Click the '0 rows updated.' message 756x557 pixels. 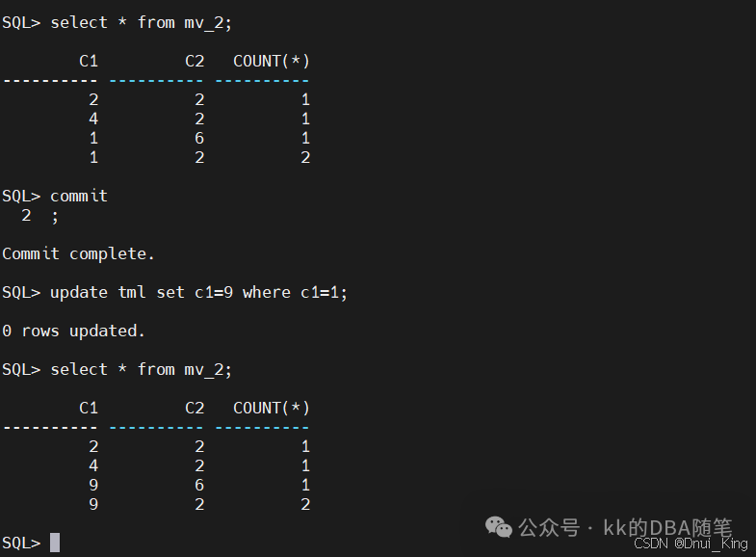click(x=73, y=331)
